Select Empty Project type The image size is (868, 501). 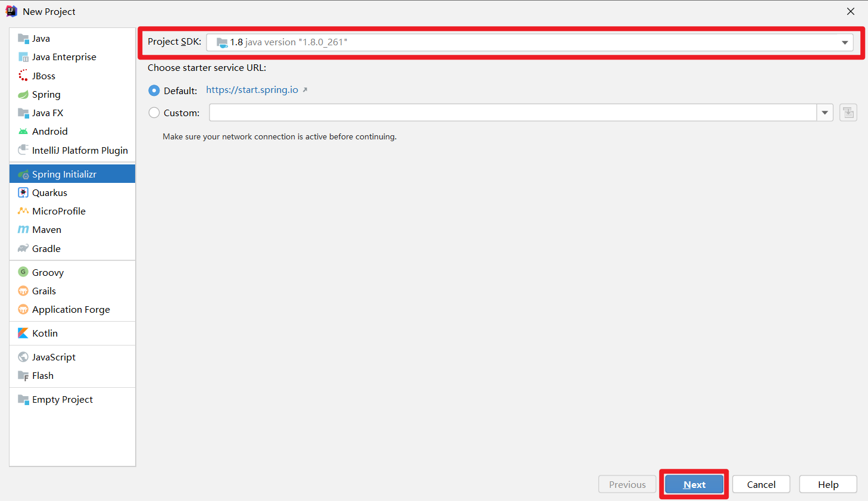73,399
